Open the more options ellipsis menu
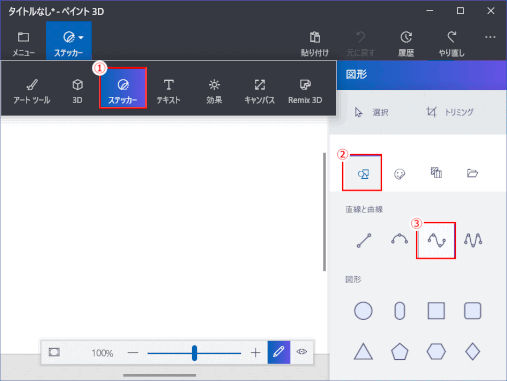The width and height of the screenshot is (507, 381). [490, 37]
